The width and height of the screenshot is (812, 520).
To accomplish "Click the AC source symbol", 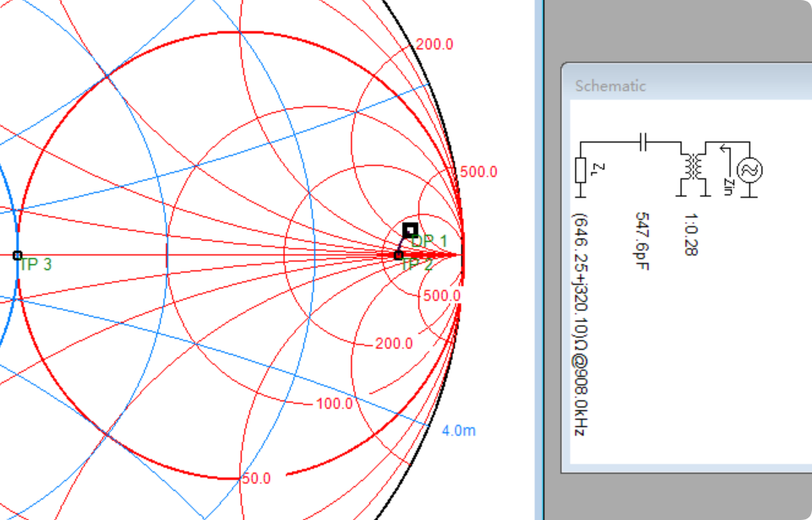I will (x=749, y=170).
